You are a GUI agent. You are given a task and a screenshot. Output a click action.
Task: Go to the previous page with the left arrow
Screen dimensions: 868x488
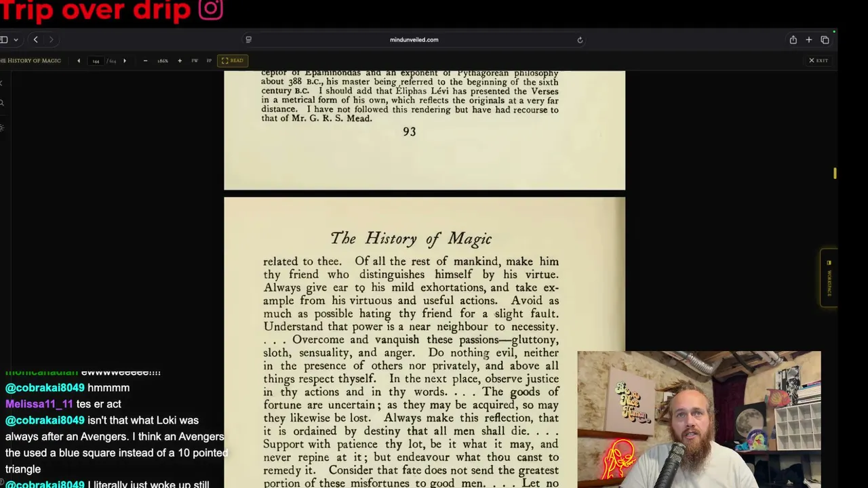point(79,61)
